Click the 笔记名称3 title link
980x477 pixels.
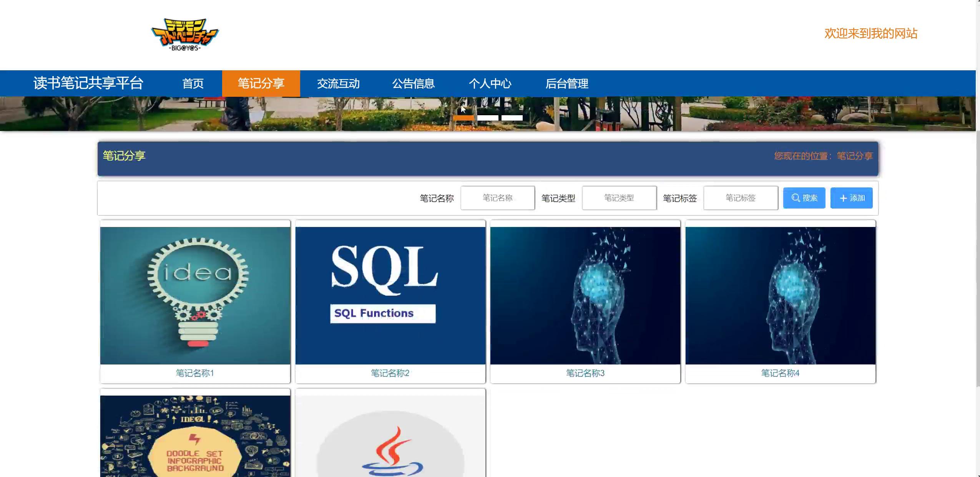[x=585, y=373]
